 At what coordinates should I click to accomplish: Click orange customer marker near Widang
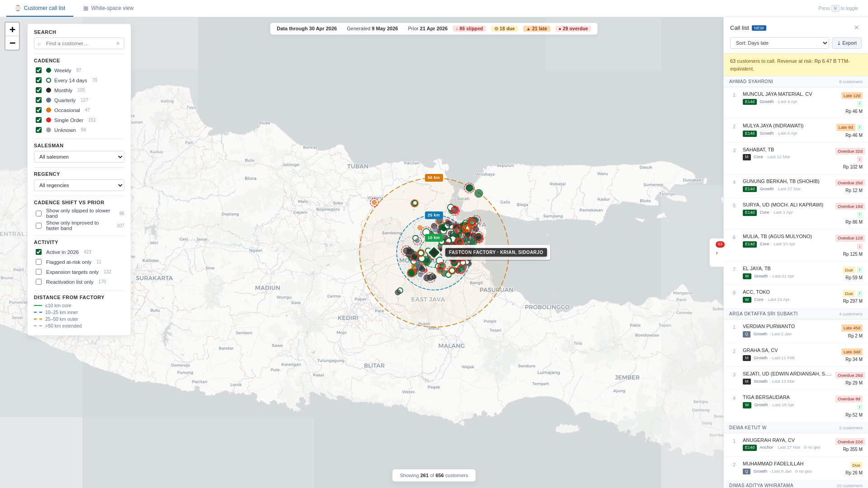pyautogui.click(x=374, y=202)
